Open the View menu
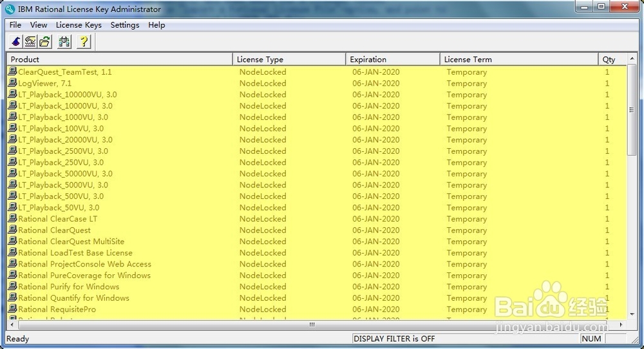The image size is (644, 349). [39, 24]
